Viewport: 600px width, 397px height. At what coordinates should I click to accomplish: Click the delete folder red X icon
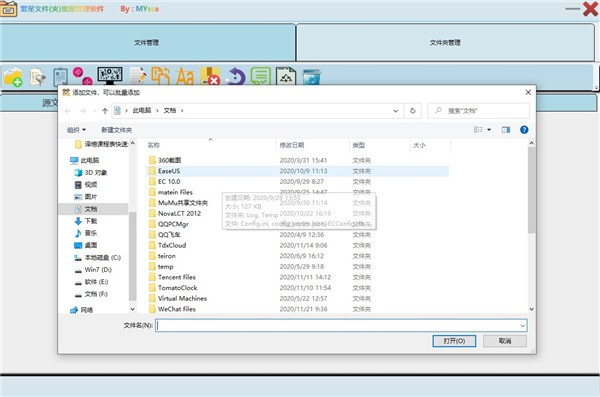pos(210,76)
